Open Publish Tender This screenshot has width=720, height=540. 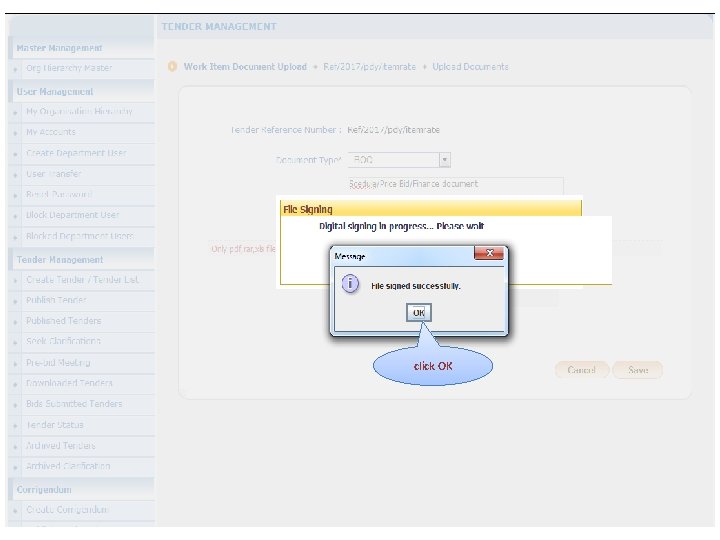(x=56, y=300)
